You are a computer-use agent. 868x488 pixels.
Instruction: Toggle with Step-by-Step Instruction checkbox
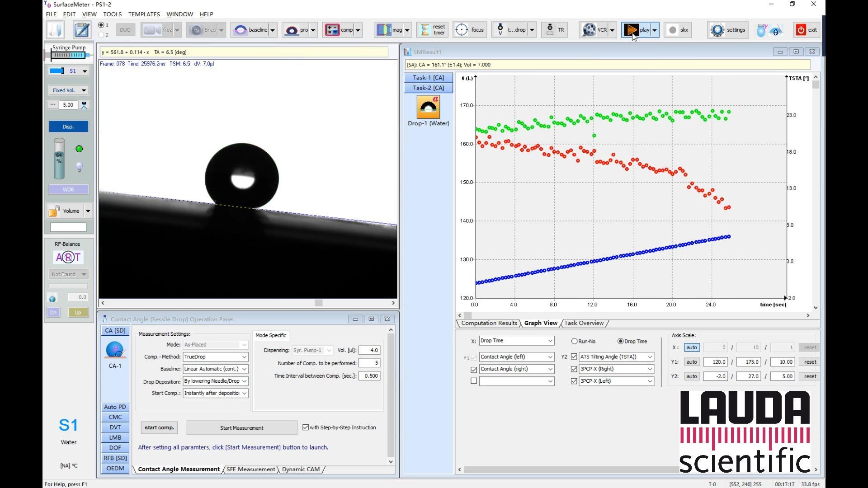(x=306, y=427)
